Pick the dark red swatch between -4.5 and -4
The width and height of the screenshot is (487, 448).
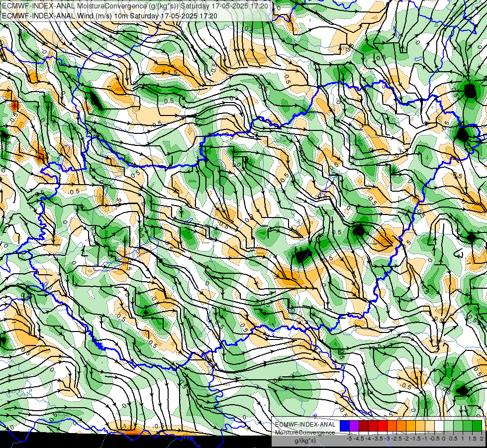364,426
